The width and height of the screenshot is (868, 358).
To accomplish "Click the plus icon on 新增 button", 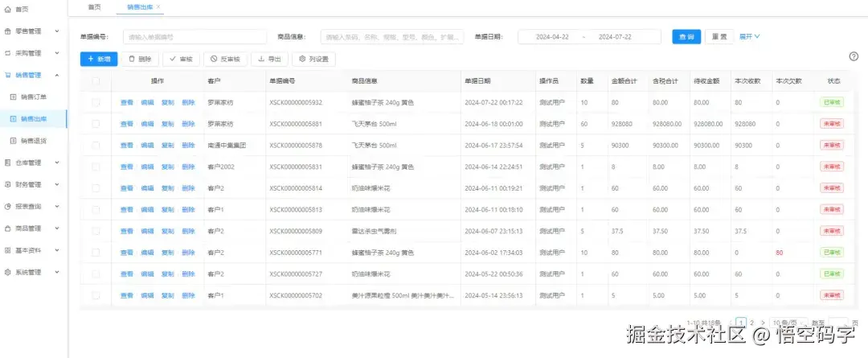I will pos(91,59).
